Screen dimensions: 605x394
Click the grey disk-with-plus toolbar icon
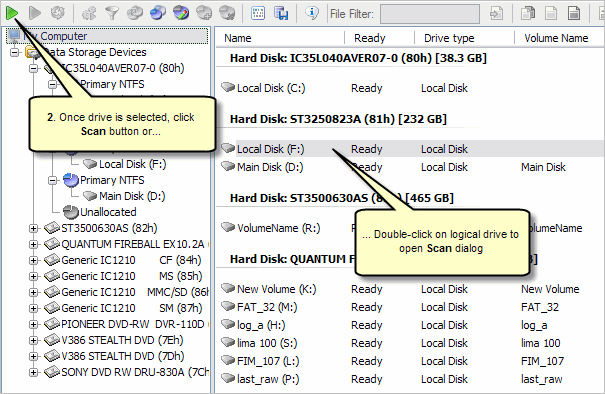[x=204, y=13]
